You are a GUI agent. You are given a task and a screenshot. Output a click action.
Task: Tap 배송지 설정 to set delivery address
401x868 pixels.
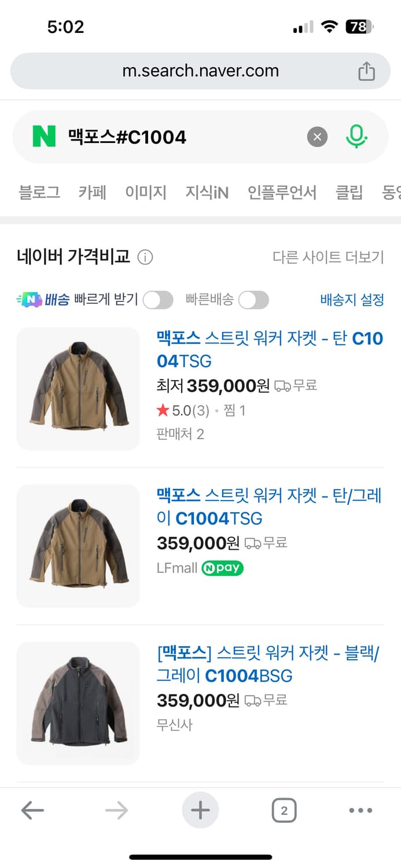click(x=351, y=300)
